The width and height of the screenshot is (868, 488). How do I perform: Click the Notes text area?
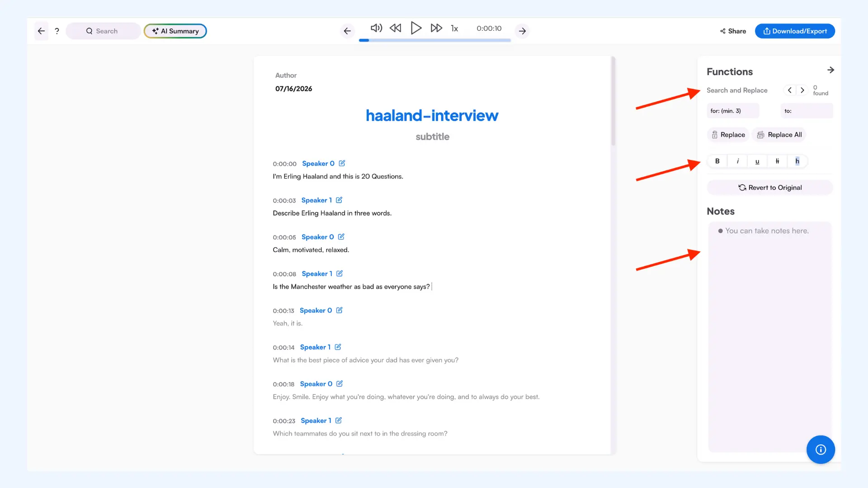click(769, 337)
